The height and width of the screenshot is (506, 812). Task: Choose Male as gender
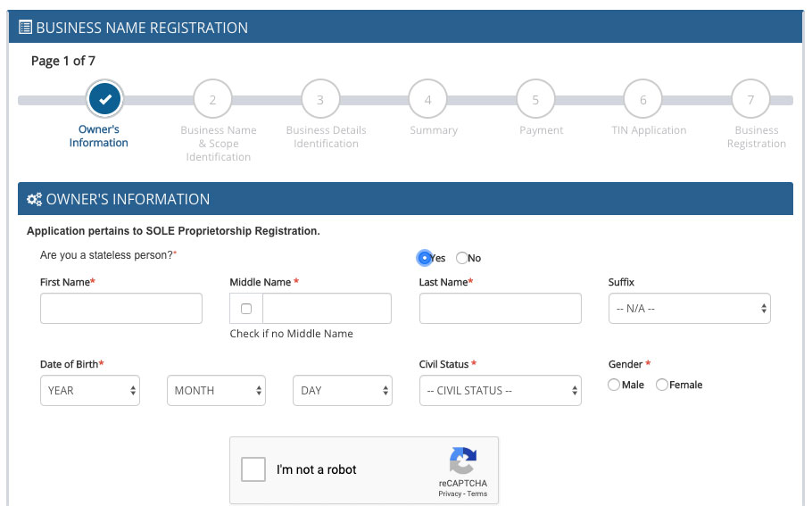click(614, 385)
